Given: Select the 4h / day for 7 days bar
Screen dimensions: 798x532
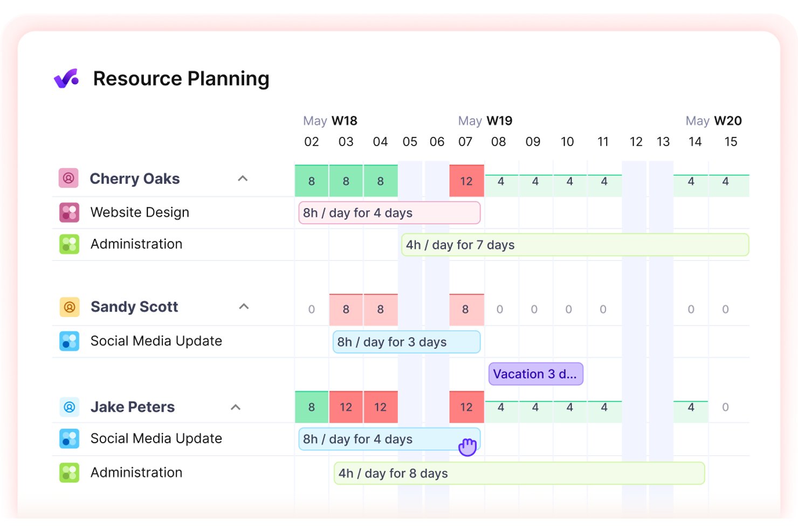Looking at the screenshot, I should (x=575, y=245).
